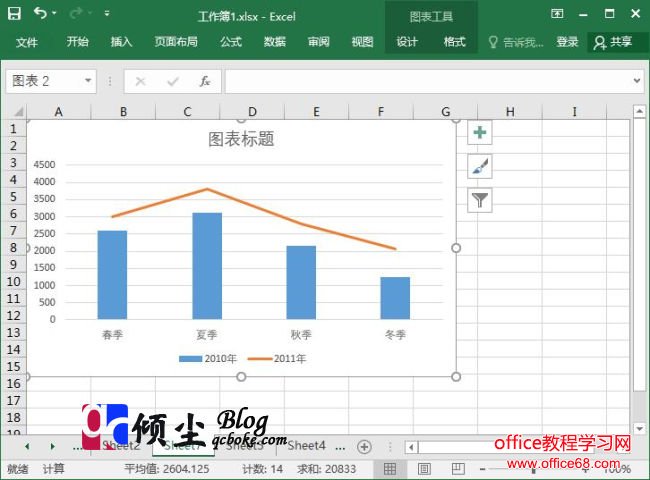Switch to the 开始 ribbon tab
650x480 pixels.
click(x=78, y=42)
